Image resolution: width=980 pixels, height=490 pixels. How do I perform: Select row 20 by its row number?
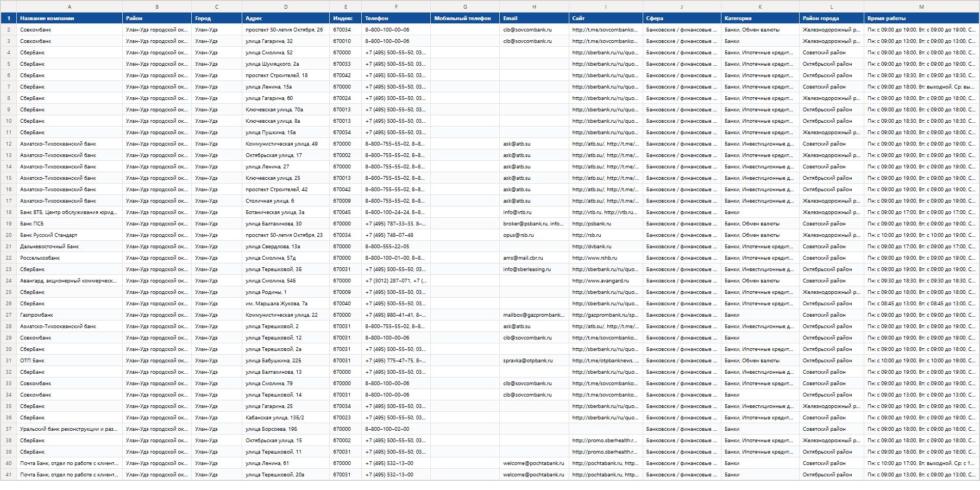pos(9,235)
